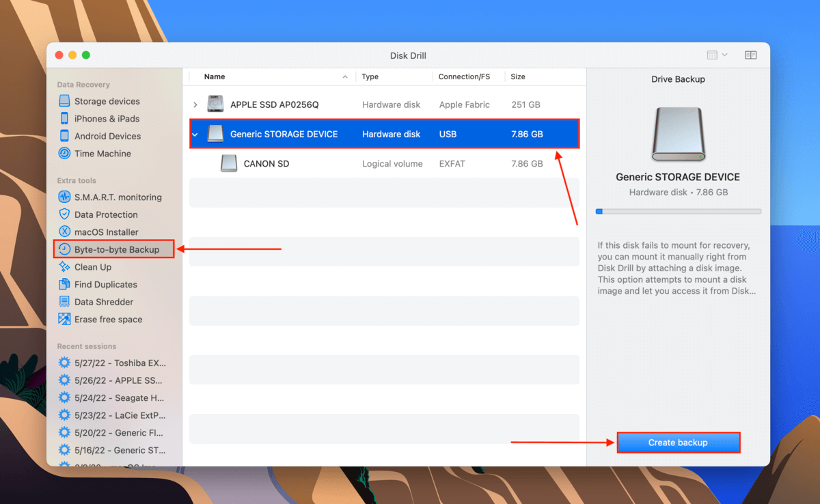Toggle the side panel toolbar icon

[x=751, y=55]
